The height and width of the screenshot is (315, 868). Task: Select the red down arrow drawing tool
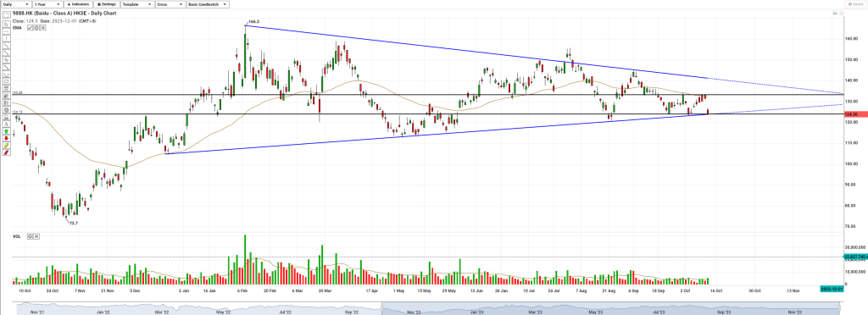coord(6,138)
